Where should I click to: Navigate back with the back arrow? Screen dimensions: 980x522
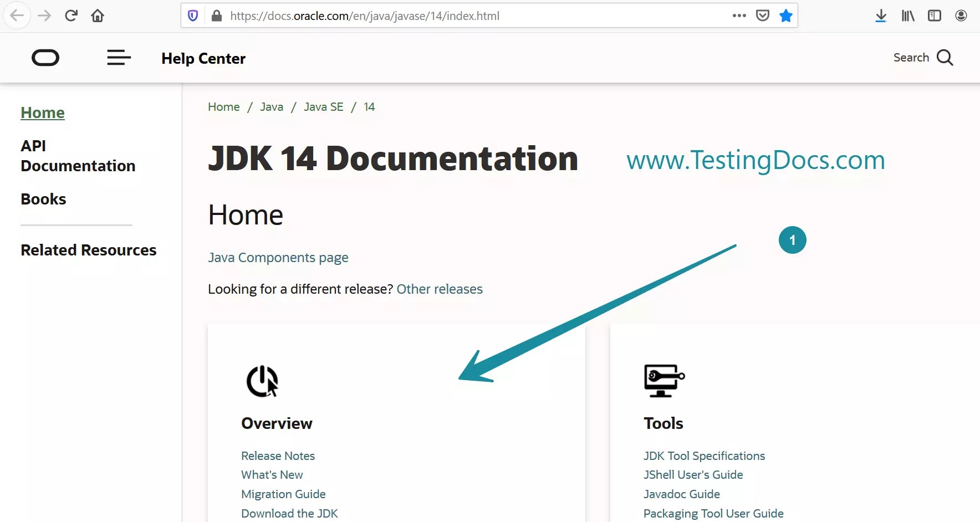[17, 16]
